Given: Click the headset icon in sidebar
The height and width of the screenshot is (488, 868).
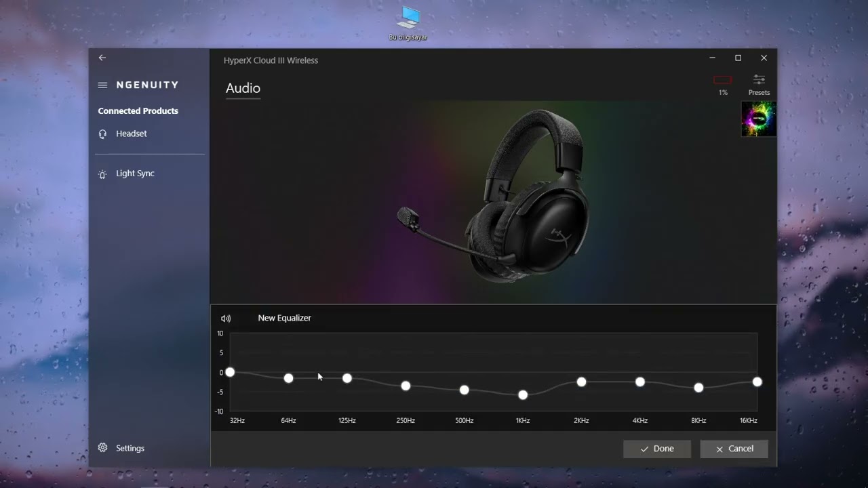Looking at the screenshot, I should click(x=102, y=134).
